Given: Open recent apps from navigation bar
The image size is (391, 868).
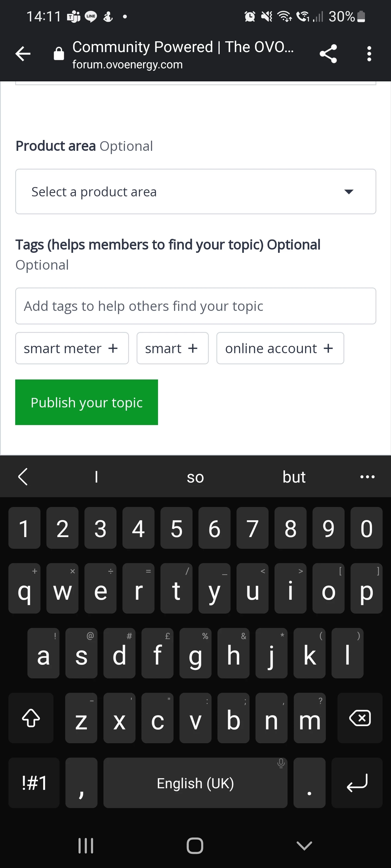Looking at the screenshot, I should pyautogui.click(x=86, y=845).
